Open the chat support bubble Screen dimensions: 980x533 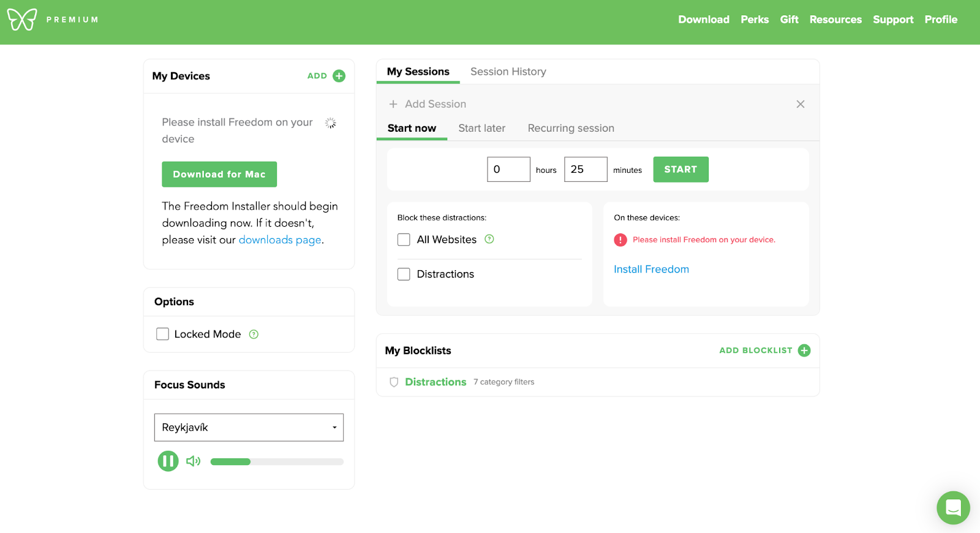953,507
